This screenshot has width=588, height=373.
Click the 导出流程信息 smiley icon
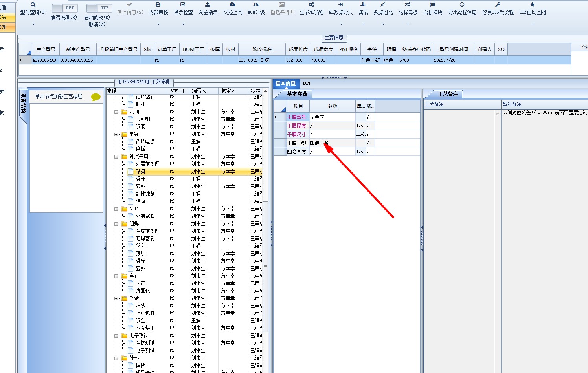[x=462, y=4]
